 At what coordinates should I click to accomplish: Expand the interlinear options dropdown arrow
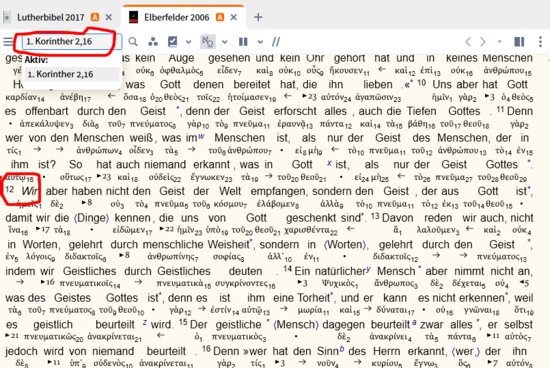(x=225, y=42)
